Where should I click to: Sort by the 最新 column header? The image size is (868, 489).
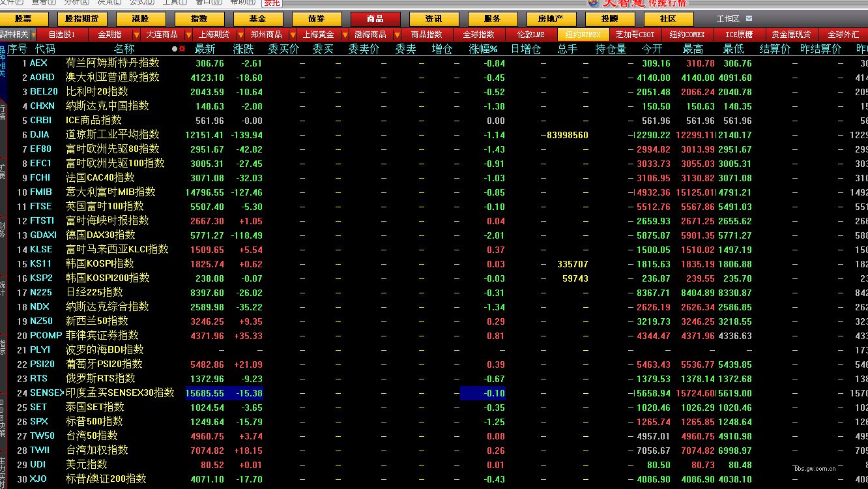pos(205,49)
